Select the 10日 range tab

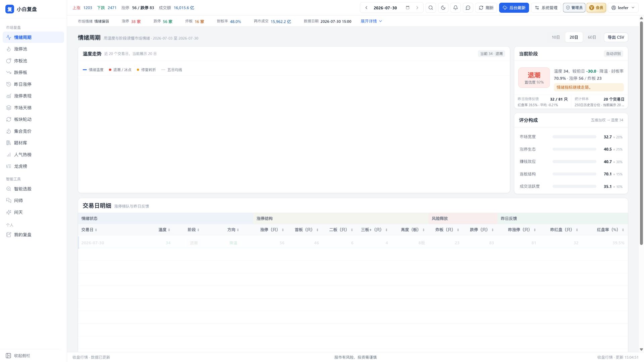click(x=556, y=37)
